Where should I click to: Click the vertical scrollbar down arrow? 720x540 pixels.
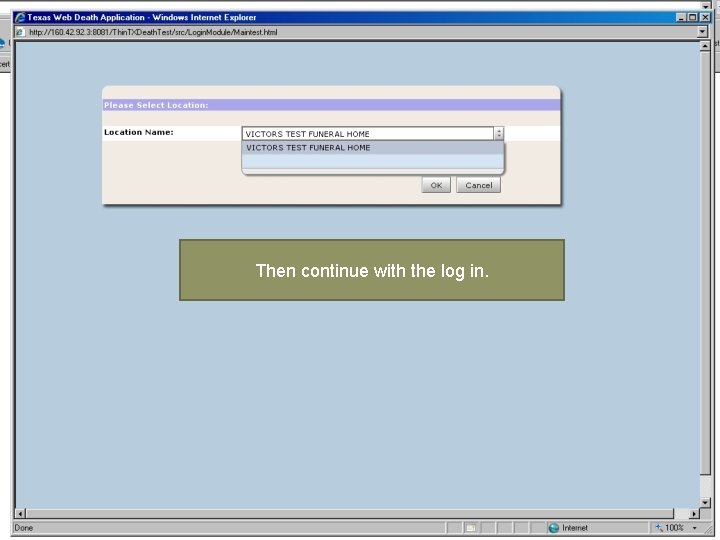tap(705, 503)
